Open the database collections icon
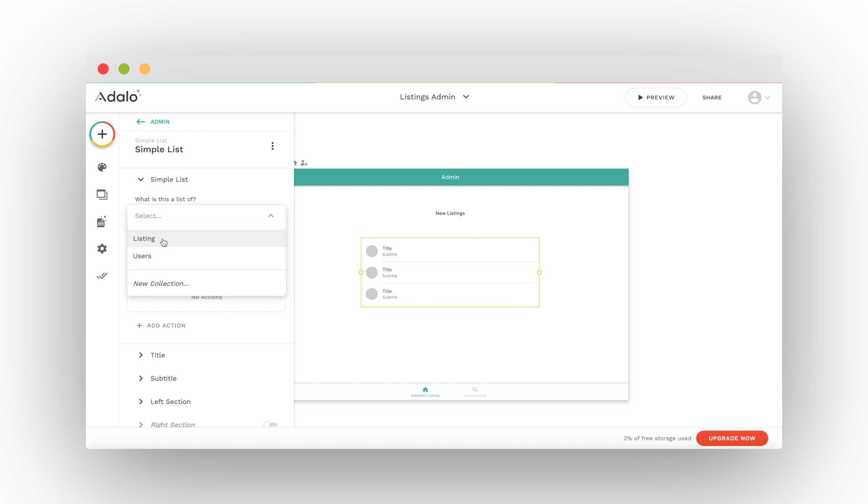 [102, 222]
